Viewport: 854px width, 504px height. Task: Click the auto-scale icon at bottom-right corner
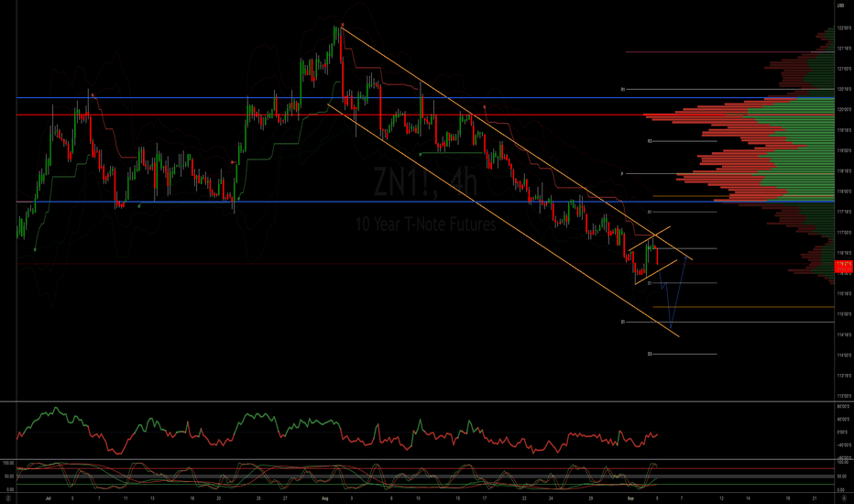[x=844, y=498]
